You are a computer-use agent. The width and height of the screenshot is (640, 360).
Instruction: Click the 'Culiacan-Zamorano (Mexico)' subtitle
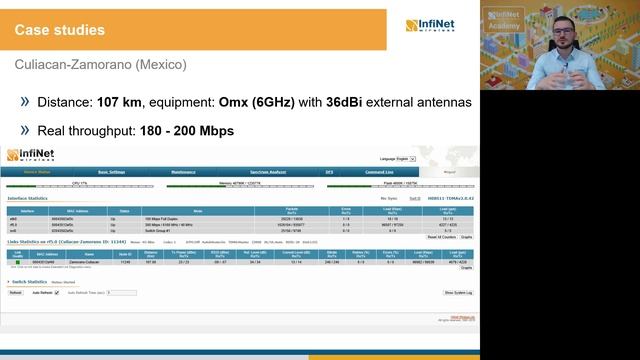point(100,64)
